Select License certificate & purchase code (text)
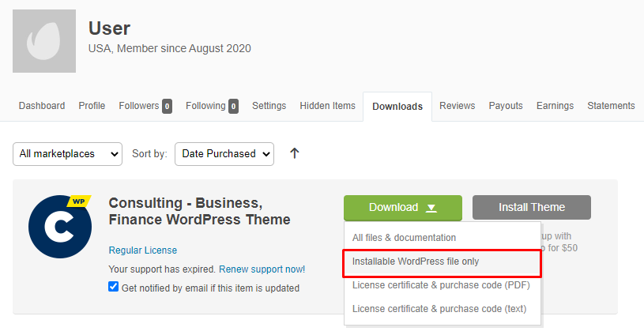 coord(439,309)
